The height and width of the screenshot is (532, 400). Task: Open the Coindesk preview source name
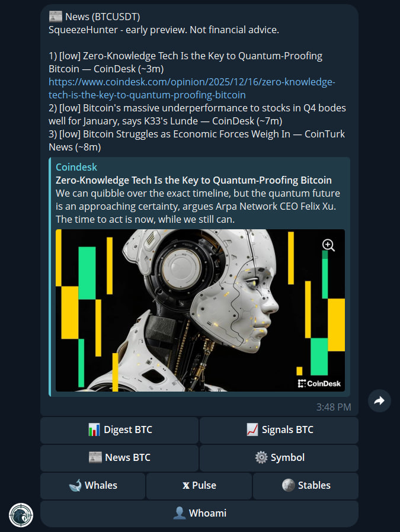[x=76, y=167]
